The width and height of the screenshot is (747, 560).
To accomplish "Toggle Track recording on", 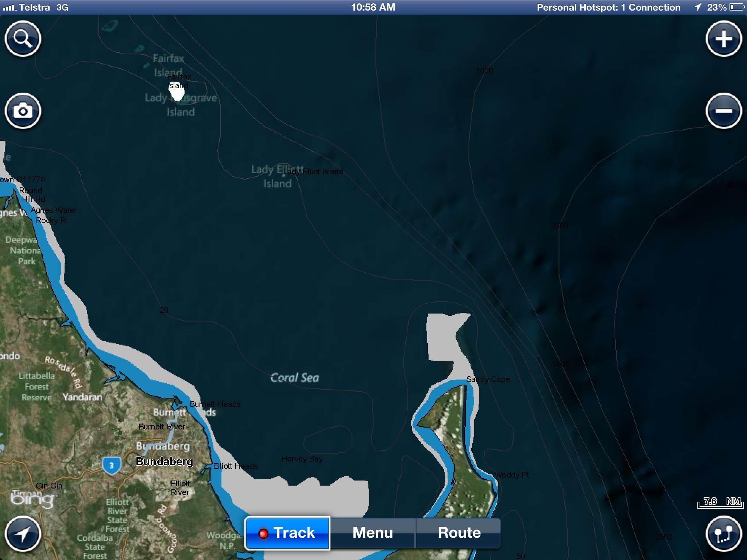I will click(287, 533).
